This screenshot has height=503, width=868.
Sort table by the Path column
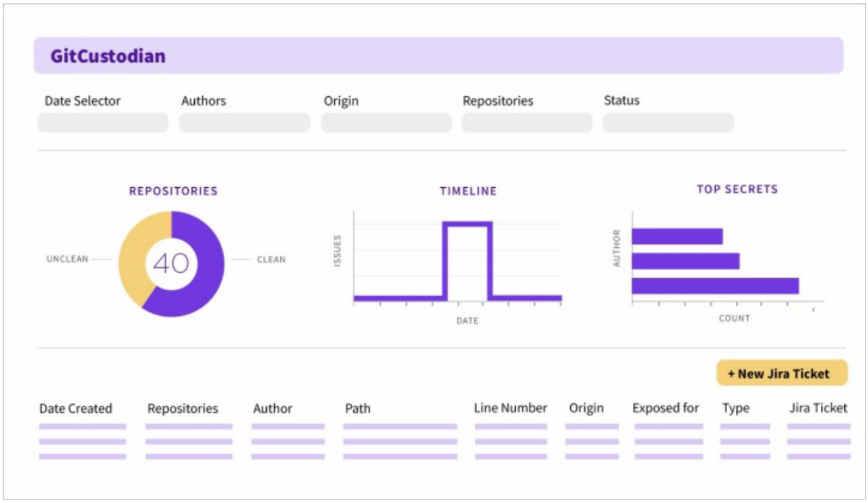click(358, 408)
